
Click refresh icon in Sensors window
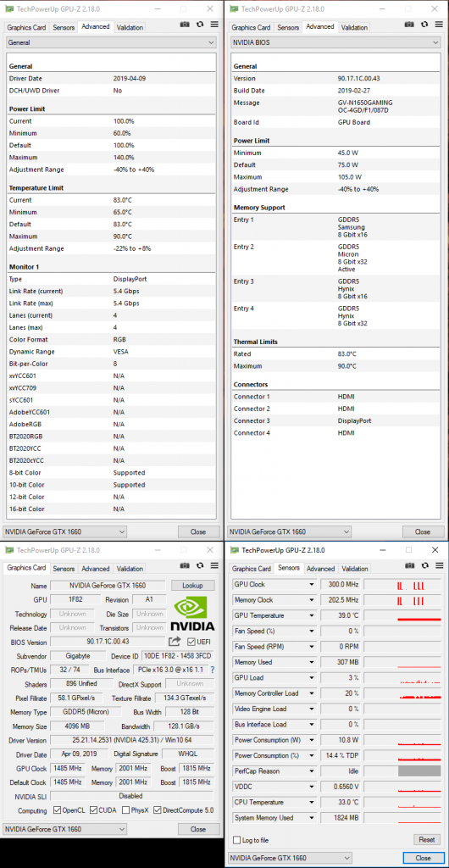(424, 565)
